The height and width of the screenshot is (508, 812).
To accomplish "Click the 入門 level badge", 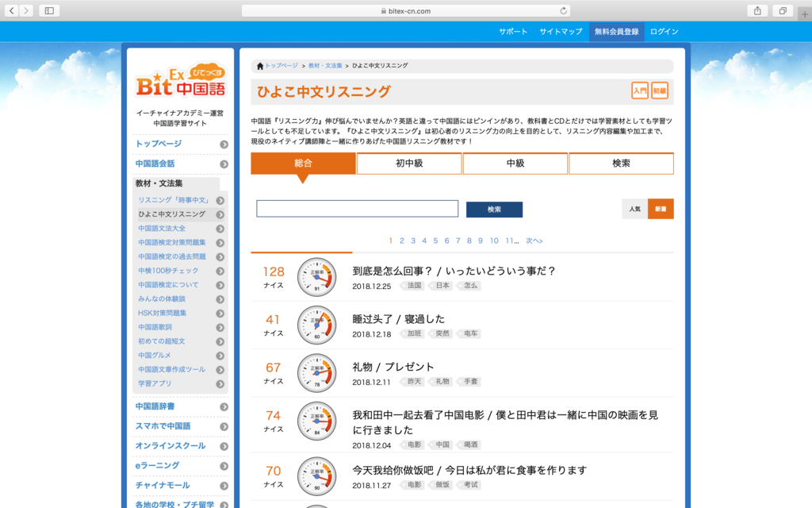I will click(640, 90).
